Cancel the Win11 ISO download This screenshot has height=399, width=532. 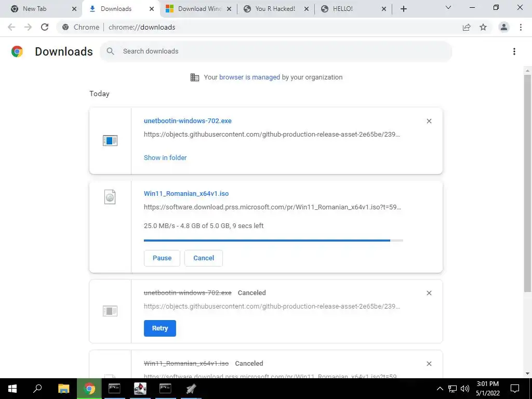pos(204,258)
